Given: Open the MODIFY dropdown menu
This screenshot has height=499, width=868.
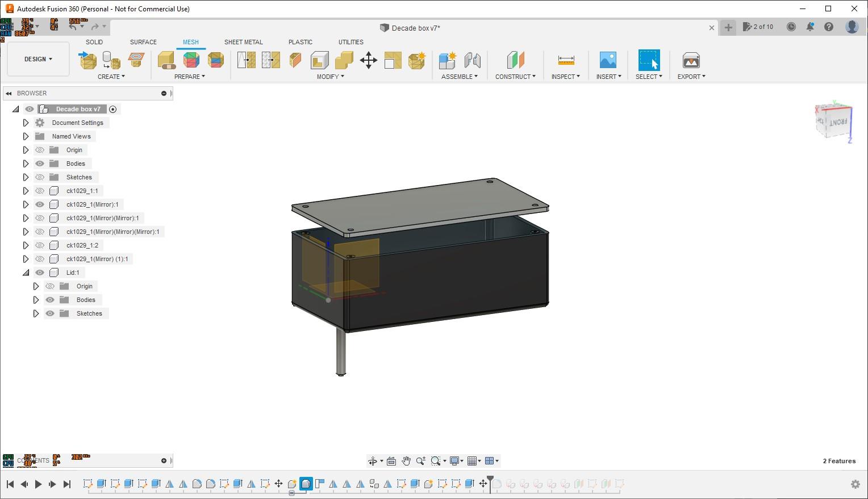Looking at the screenshot, I should tap(331, 77).
